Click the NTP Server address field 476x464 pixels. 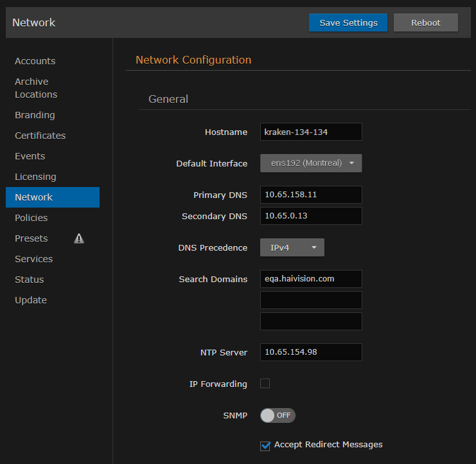point(311,352)
